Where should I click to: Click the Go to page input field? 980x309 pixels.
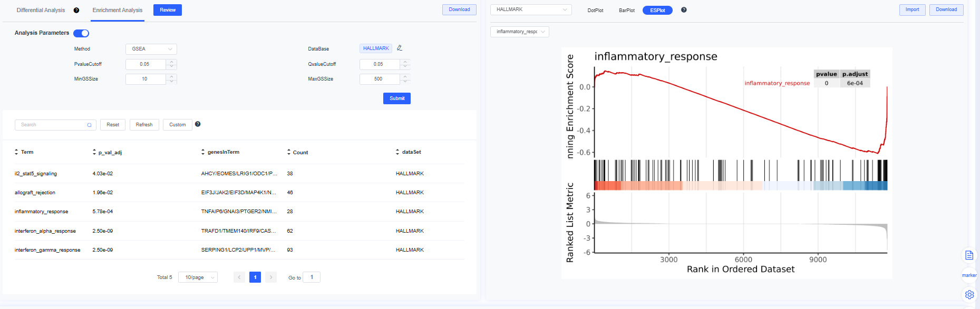tap(312, 277)
